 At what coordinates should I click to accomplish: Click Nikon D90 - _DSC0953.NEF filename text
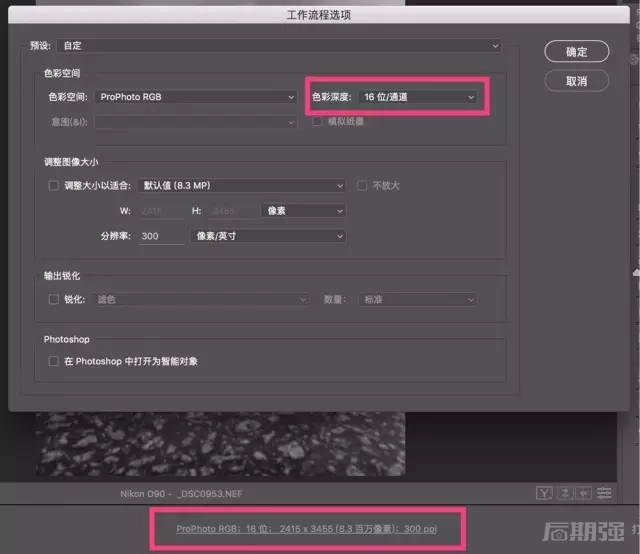pos(181,494)
